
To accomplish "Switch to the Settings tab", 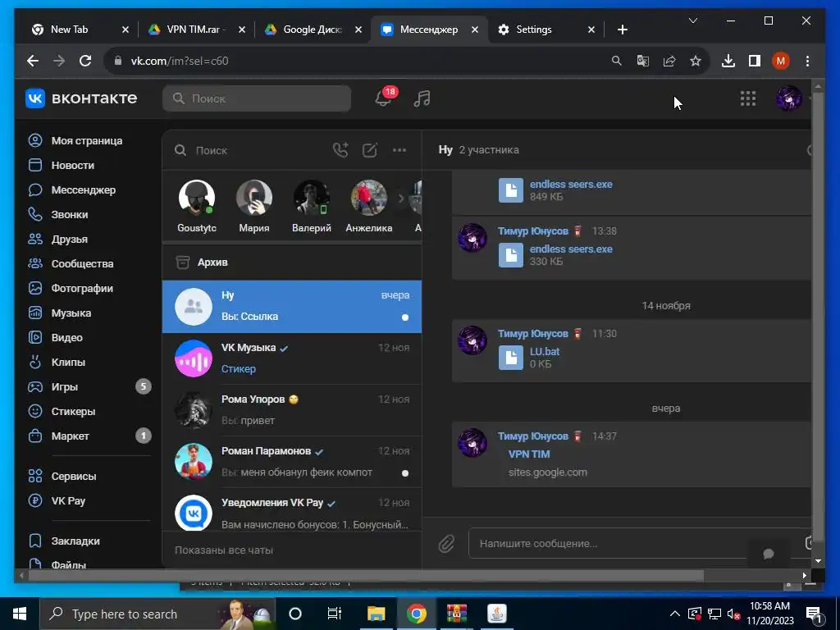I will [546, 30].
